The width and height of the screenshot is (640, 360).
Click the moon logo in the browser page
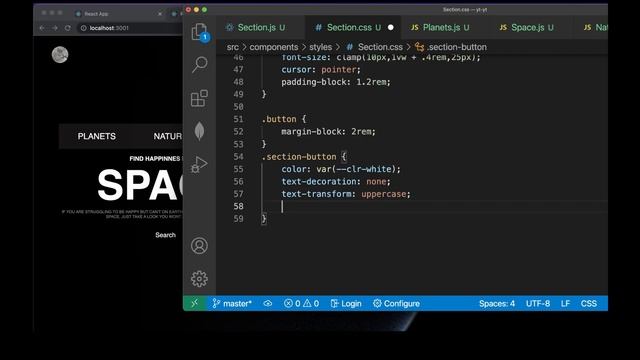pyautogui.click(x=60, y=55)
